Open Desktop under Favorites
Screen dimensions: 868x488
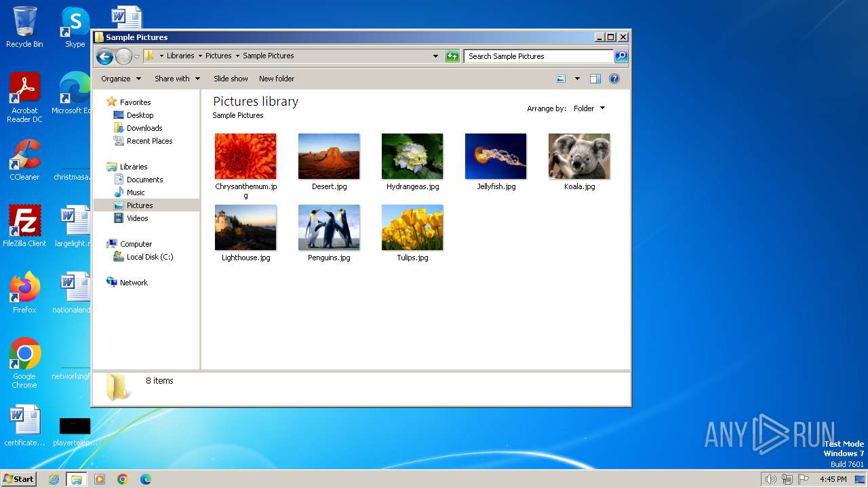click(140, 115)
